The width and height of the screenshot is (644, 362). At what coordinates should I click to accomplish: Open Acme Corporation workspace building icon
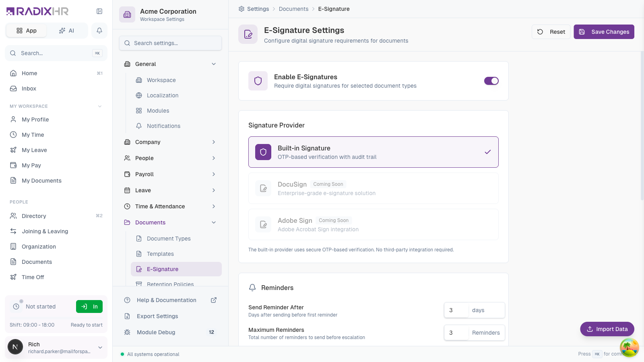click(x=127, y=14)
